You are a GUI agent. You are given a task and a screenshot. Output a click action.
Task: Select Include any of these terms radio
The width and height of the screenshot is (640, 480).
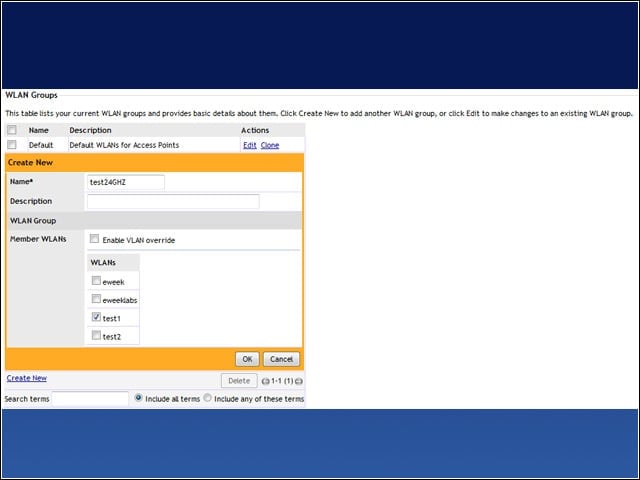click(207, 398)
